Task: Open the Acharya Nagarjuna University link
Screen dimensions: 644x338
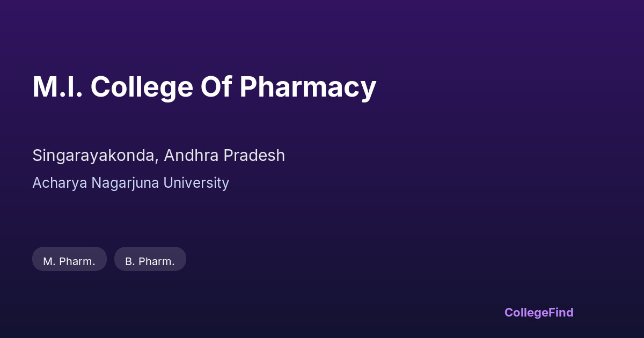Action: coord(130,183)
